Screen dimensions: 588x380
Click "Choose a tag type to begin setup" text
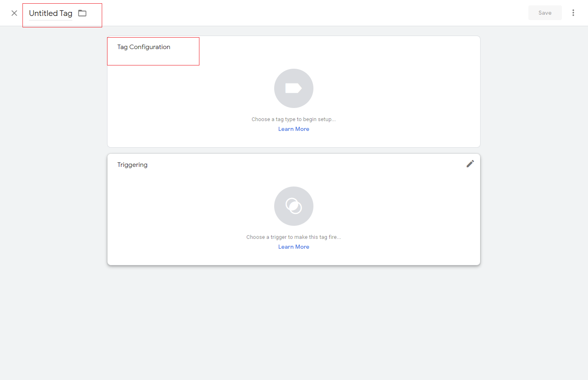click(x=293, y=119)
